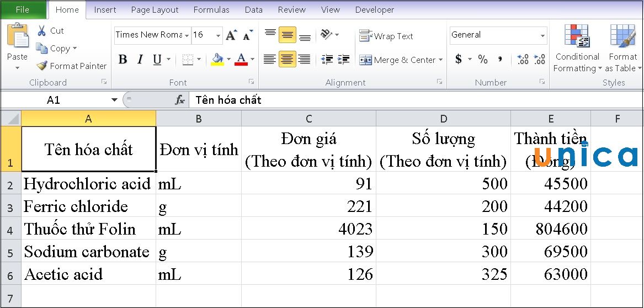The height and width of the screenshot is (308, 644).
Task: Apply Percent Style number format
Action: (x=483, y=59)
